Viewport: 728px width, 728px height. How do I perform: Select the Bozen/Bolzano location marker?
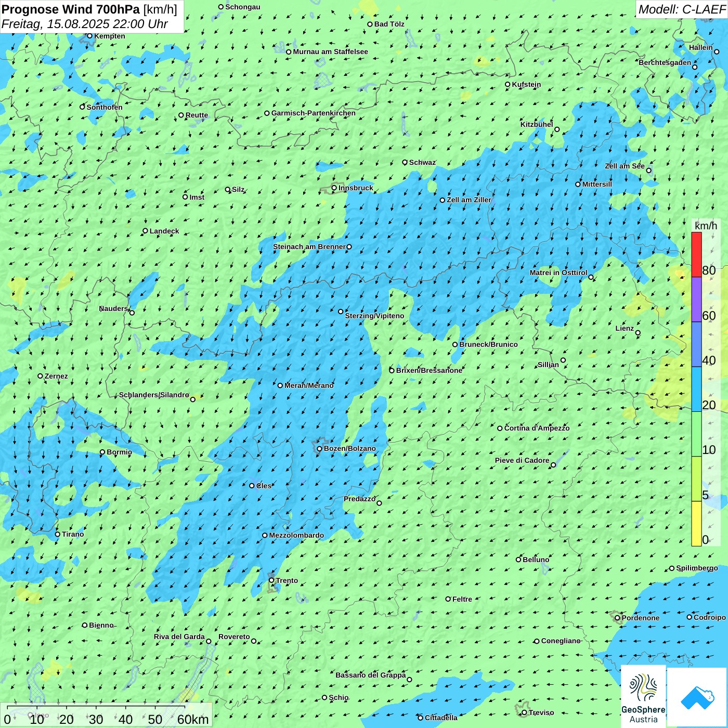pyautogui.click(x=320, y=449)
